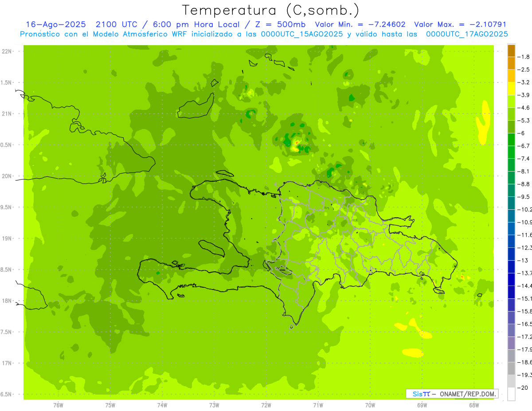Image resolution: width=532 pixels, height=411 pixels.
Task: Pick the yellow swatch between -3.2 and -3.9
Action: 511,89
